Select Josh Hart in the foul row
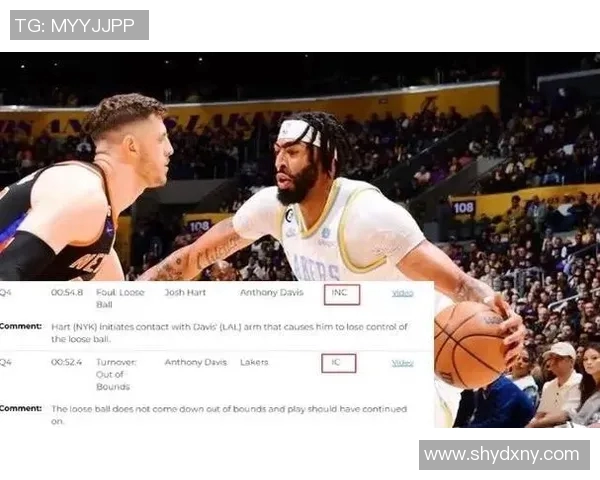The image size is (600, 480). (185, 292)
